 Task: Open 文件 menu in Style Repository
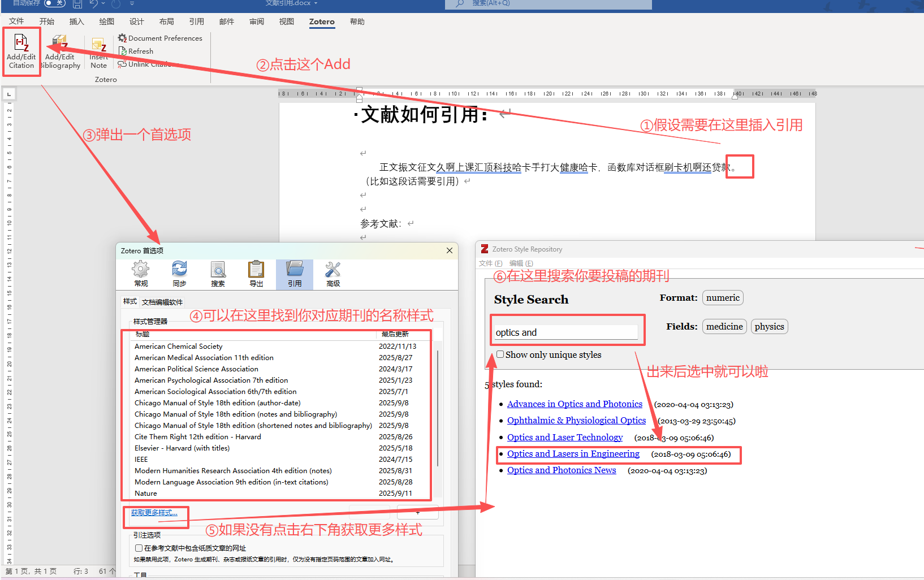490,263
